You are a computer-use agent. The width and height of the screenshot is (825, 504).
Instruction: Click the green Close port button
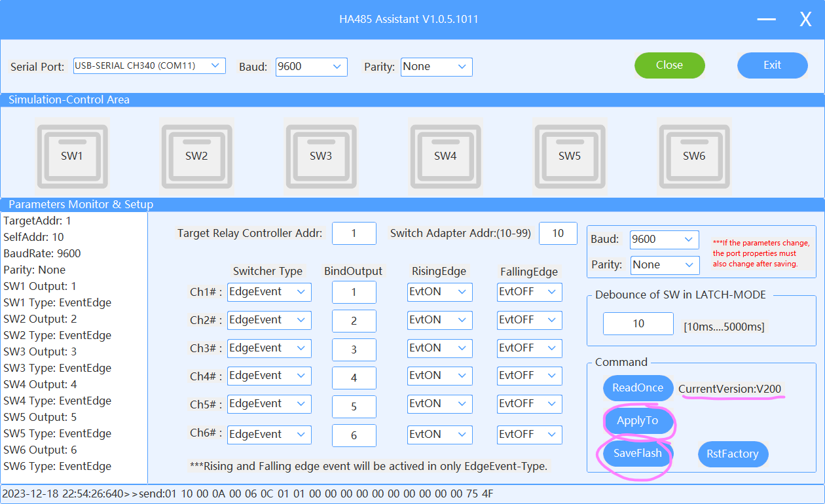(669, 65)
